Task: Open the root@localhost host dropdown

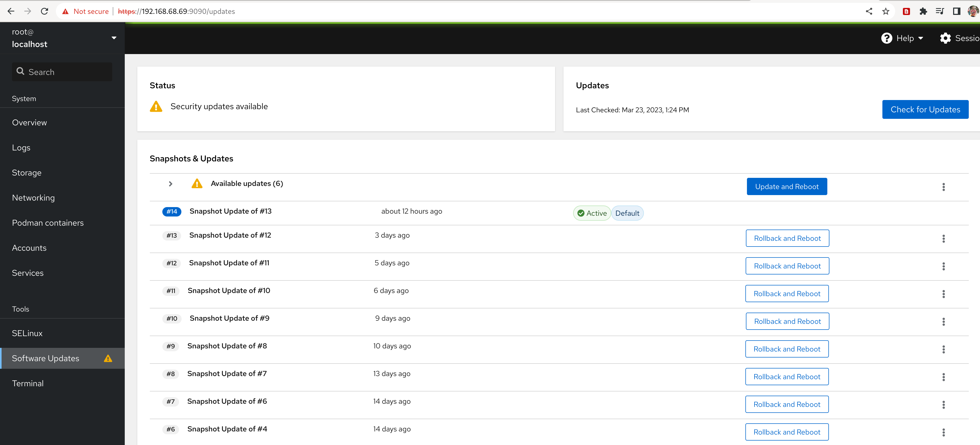Action: point(114,38)
